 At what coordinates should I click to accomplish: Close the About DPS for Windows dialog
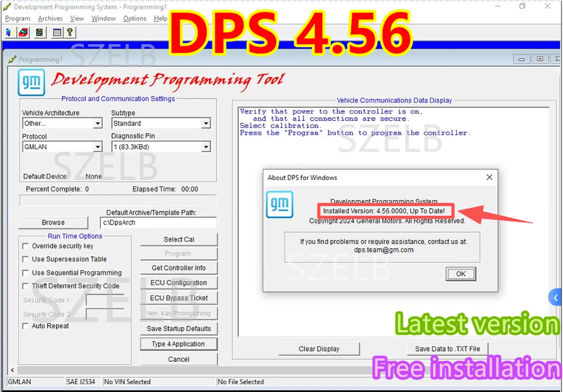[x=489, y=177]
